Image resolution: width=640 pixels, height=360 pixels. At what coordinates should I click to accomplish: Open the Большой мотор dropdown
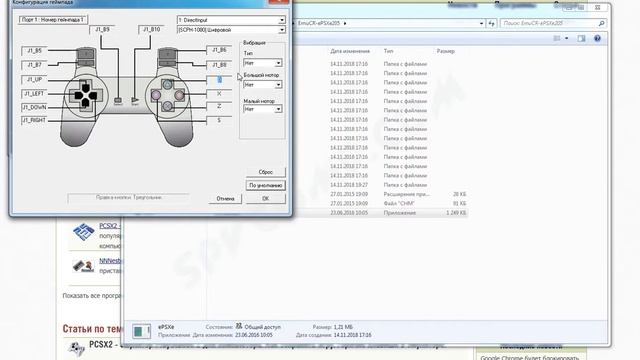click(278, 85)
